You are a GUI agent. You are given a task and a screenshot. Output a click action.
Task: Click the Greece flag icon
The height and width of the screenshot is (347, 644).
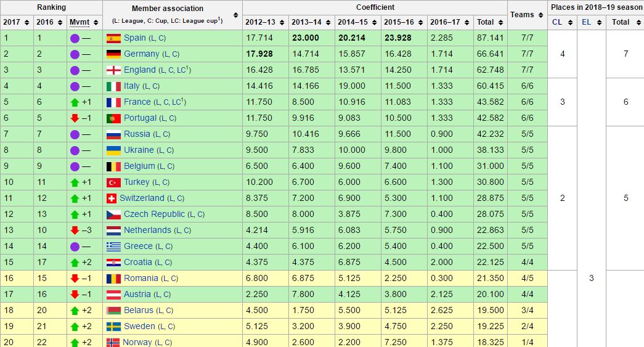point(113,247)
